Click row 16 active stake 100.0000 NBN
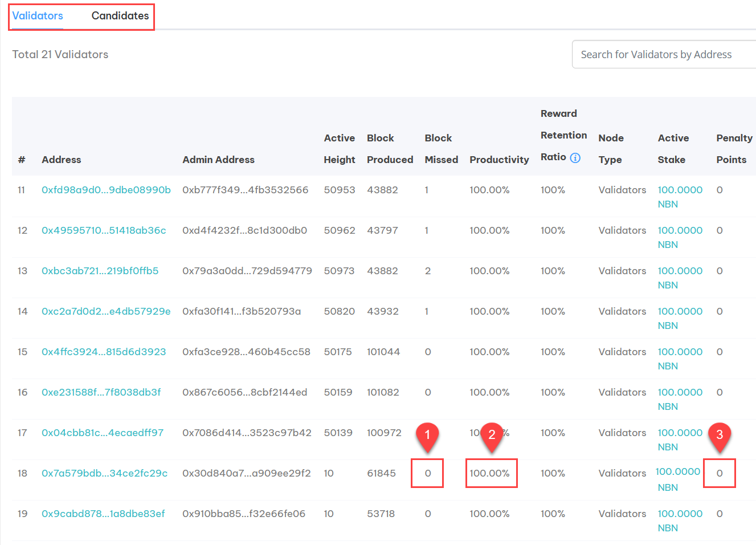The height and width of the screenshot is (545, 756). click(x=680, y=399)
